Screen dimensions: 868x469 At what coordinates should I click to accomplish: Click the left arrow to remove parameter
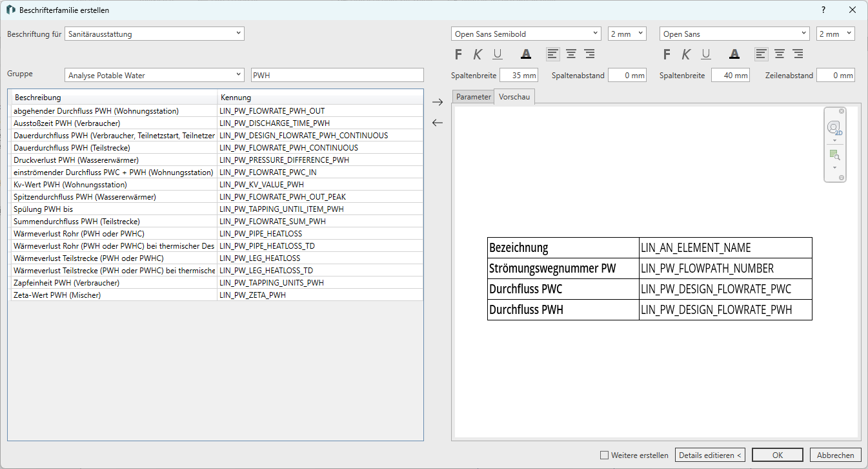point(438,123)
